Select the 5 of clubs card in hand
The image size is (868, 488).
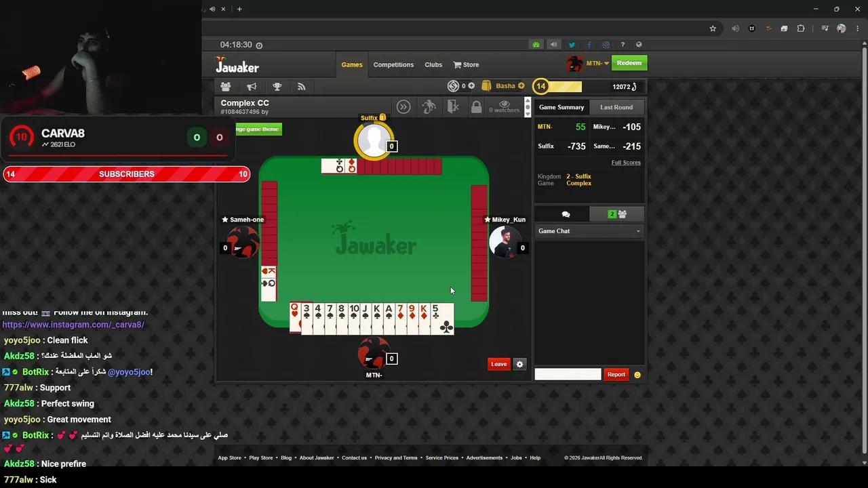point(441,319)
